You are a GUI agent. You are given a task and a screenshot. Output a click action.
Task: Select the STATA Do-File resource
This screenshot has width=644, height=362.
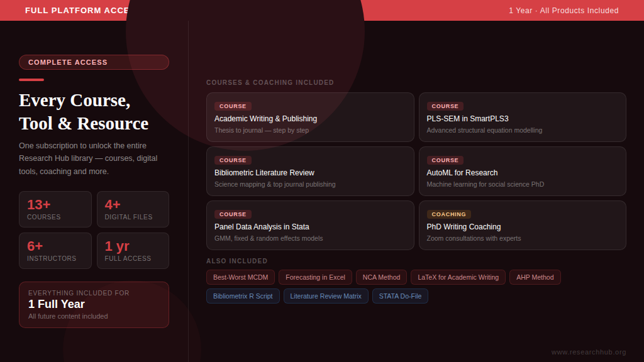400,296
